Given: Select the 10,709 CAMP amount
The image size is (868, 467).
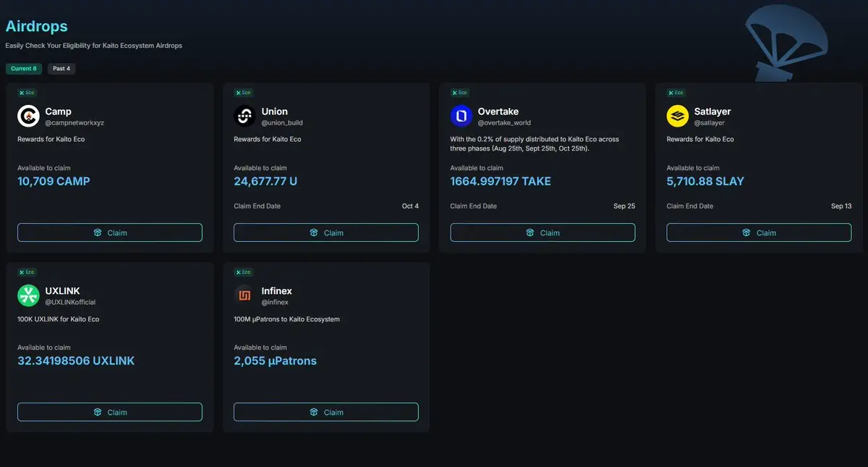Looking at the screenshot, I should [54, 181].
